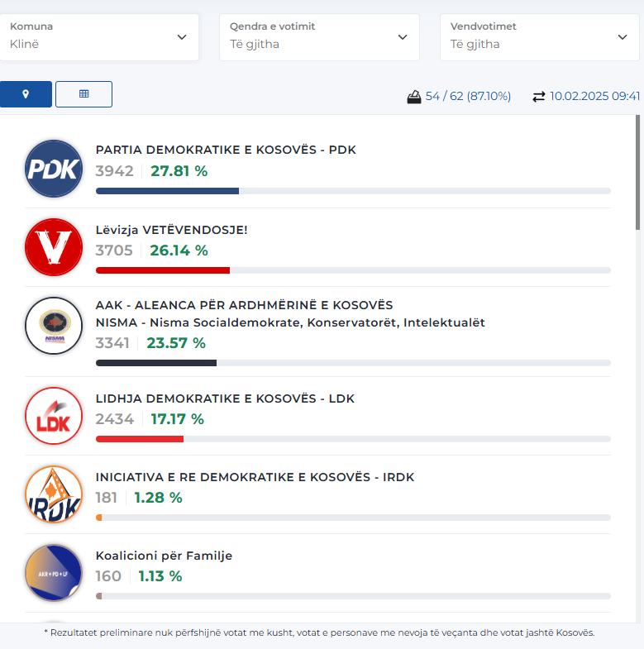Click the AAK NISMA coalition logo
Screen dimensions: 644x649
tap(54, 326)
